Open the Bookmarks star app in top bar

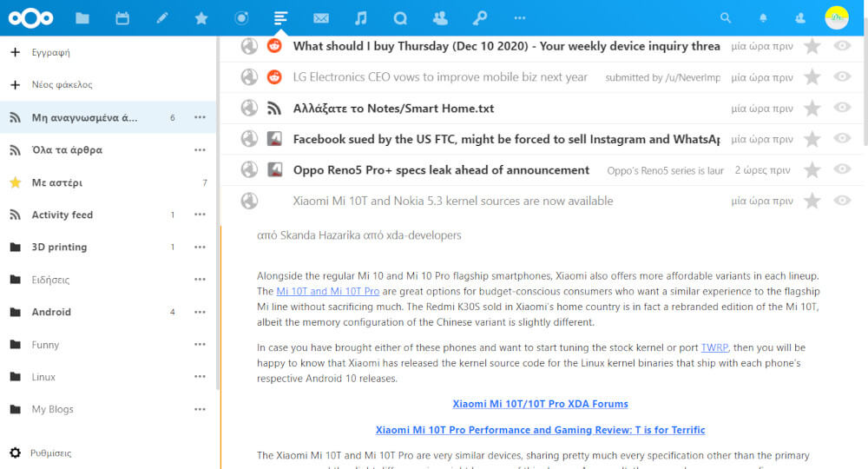(201, 18)
